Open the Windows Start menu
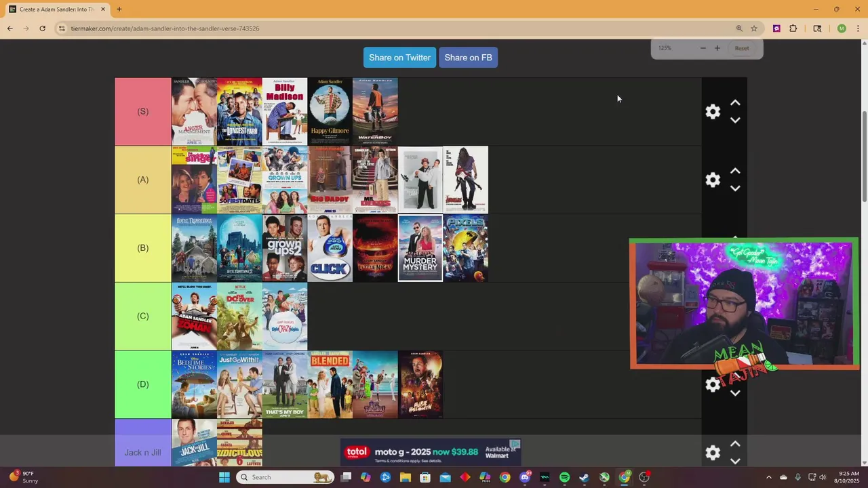This screenshot has width=868, height=488. click(x=224, y=477)
